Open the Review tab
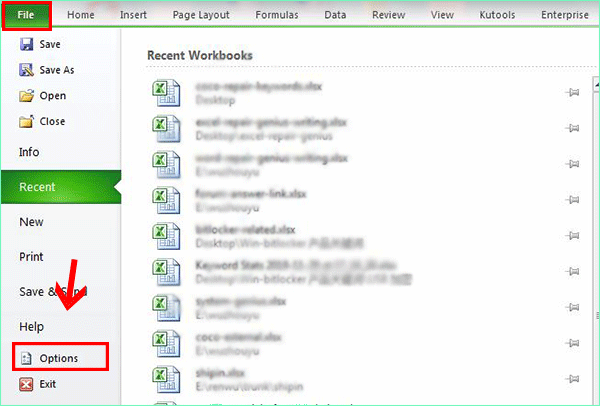The height and width of the screenshot is (406, 600). (389, 15)
